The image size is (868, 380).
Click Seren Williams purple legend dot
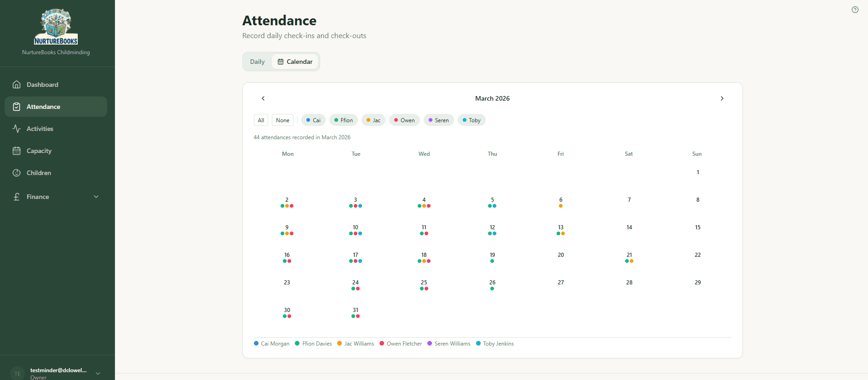pos(430,343)
